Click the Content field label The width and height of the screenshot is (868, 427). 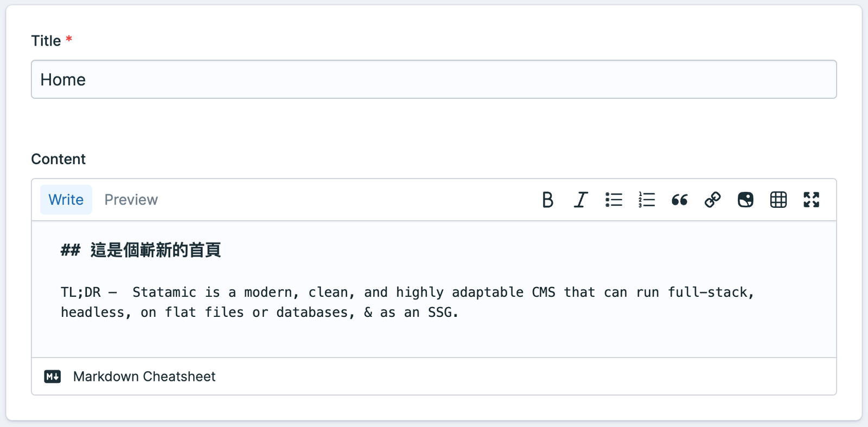59,159
